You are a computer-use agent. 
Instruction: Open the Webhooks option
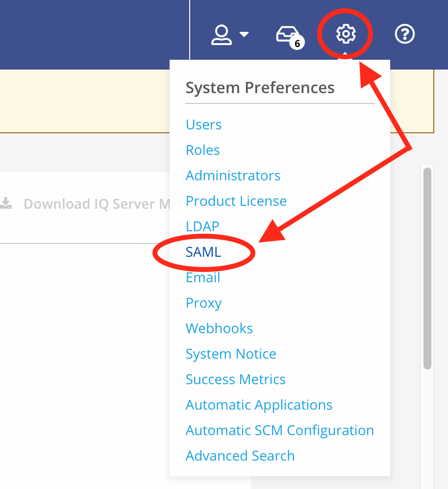pyautogui.click(x=219, y=328)
